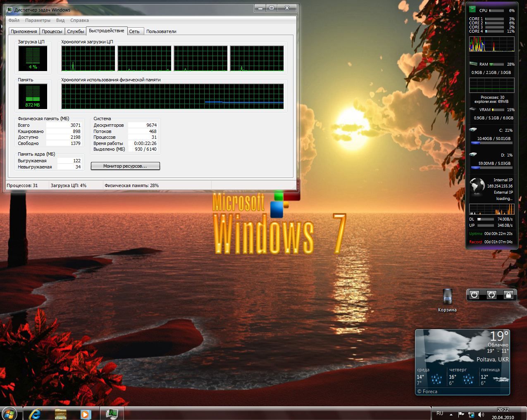
Task: Click the Доступно value 2198
Action: pos(76,137)
